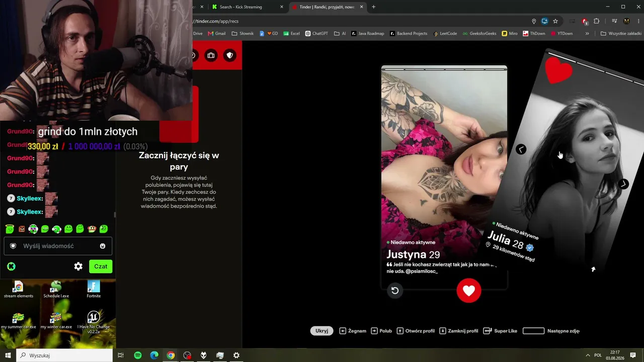Screen dimensions: 644x362
Task: Bookmark this page with the star icon
Action: click(x=555, y=21)
